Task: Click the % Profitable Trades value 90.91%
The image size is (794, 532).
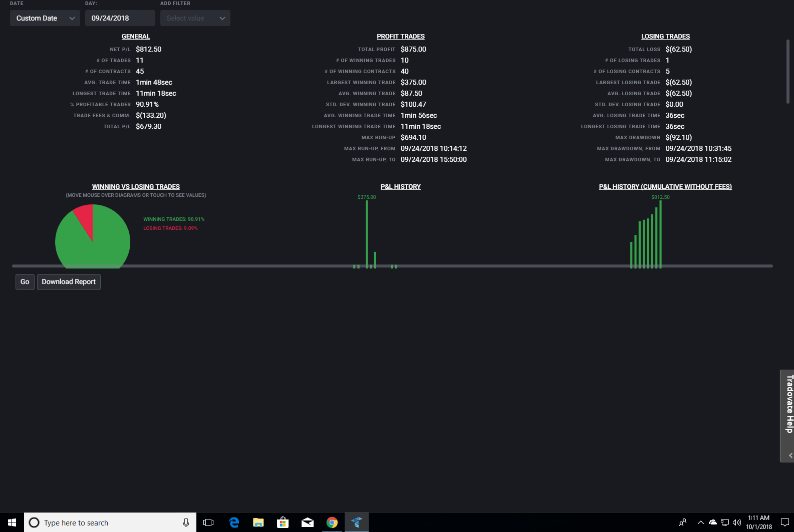Action: point(147,104)
